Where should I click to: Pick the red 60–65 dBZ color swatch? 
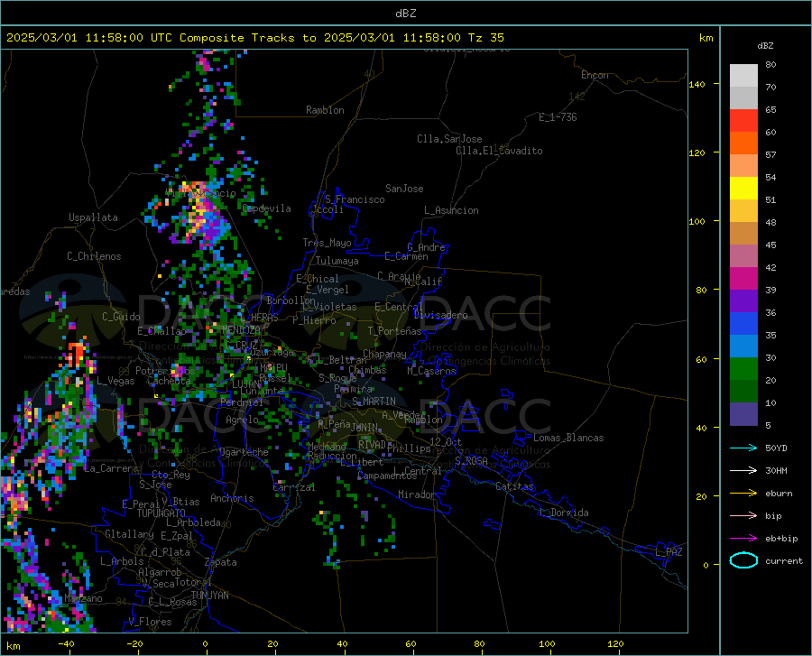pos(743,121)
